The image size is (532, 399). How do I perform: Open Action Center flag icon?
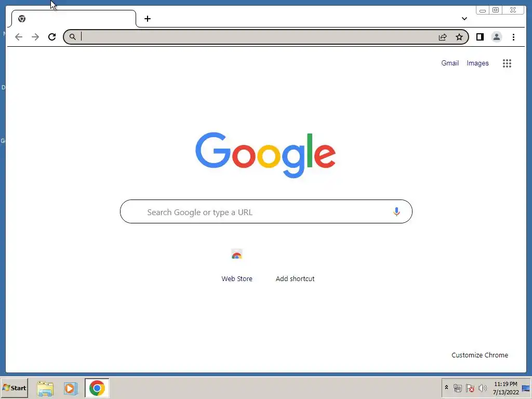(x=470, y=388)
